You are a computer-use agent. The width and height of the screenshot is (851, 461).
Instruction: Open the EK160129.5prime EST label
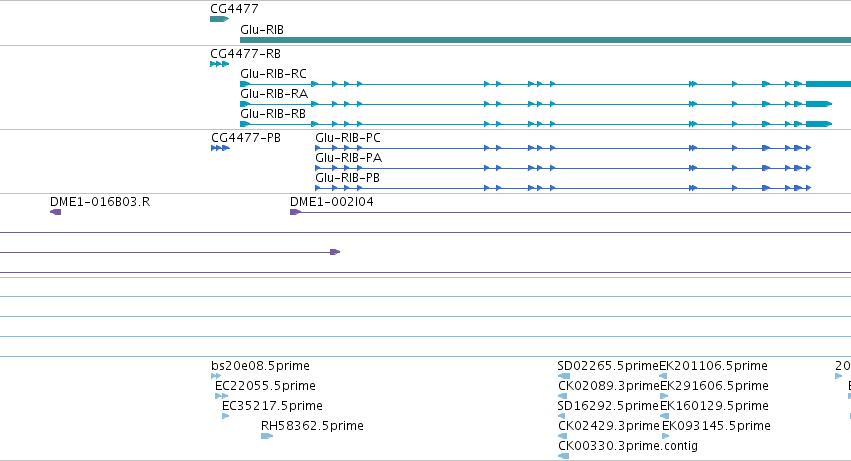pyautogui.click(x=715, y=406)
